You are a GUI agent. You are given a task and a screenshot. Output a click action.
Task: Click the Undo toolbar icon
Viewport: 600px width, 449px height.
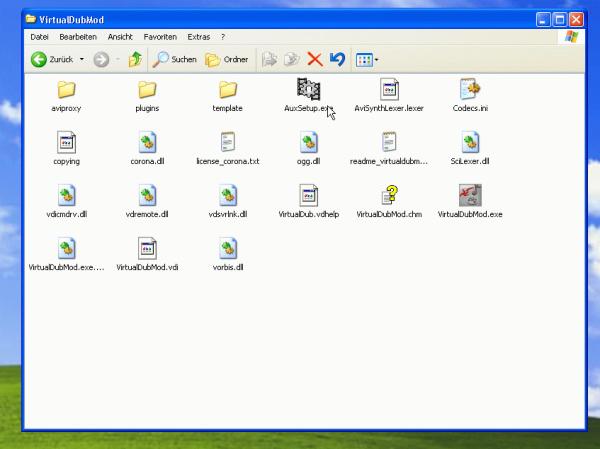pyautogui.click(x=337, y=59)
